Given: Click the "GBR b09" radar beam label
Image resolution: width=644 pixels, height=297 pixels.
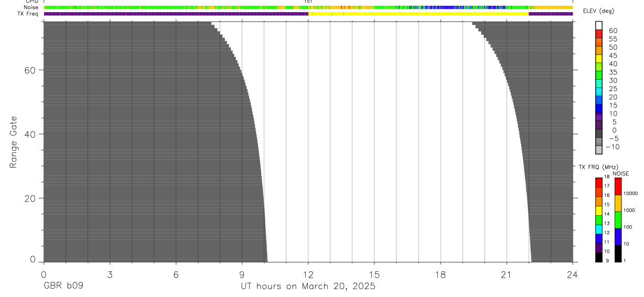Looking at the screenshot, I should click(x=63, y=287).
